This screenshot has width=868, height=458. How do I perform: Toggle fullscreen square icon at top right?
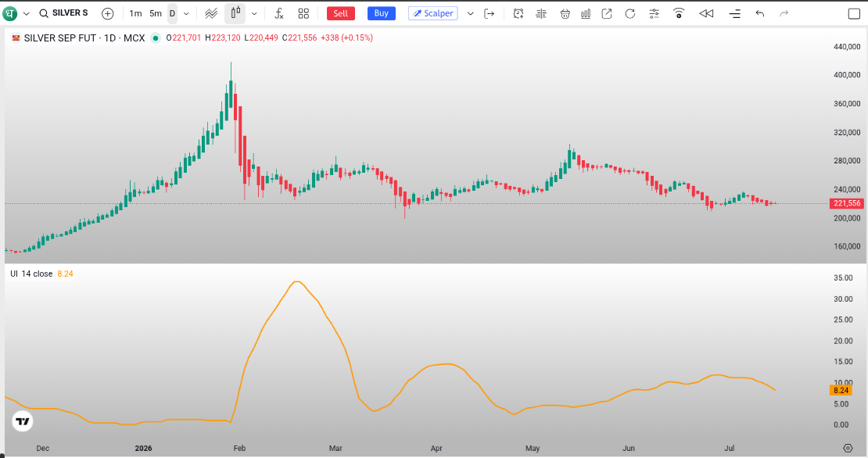854,13
